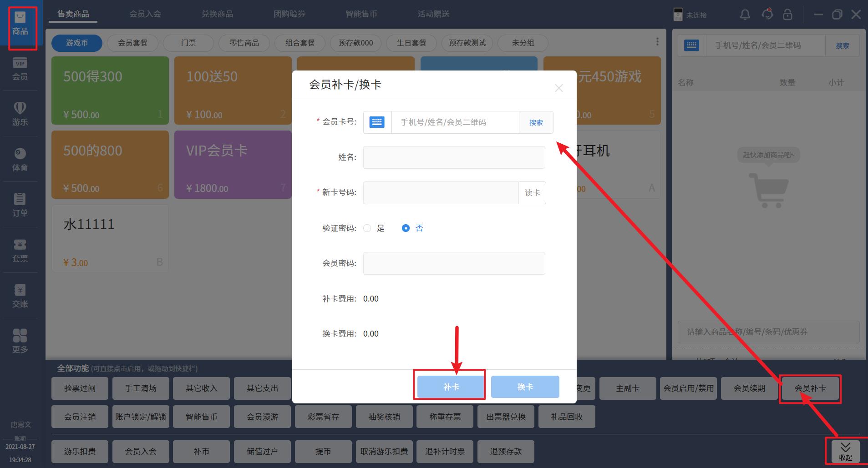The image size is (868, 468).
Task: Click the 会员续期 function button
Action: click(x=749, y=388)
